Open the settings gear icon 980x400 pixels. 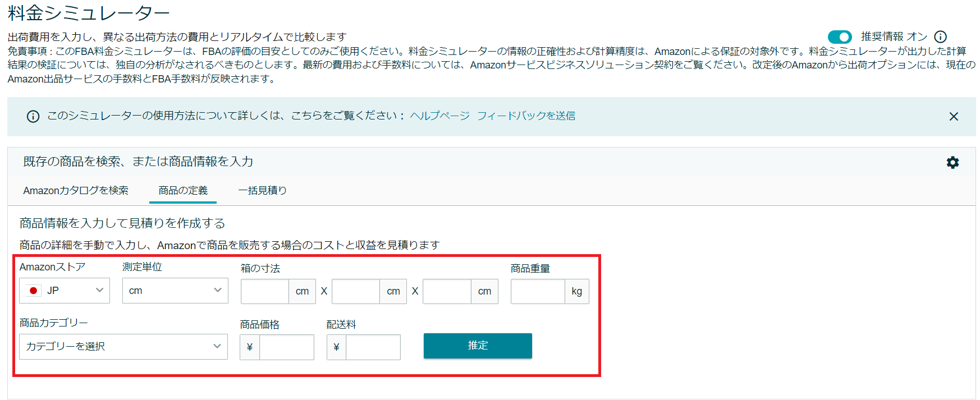pyautogui.click(x=952, y=163)
